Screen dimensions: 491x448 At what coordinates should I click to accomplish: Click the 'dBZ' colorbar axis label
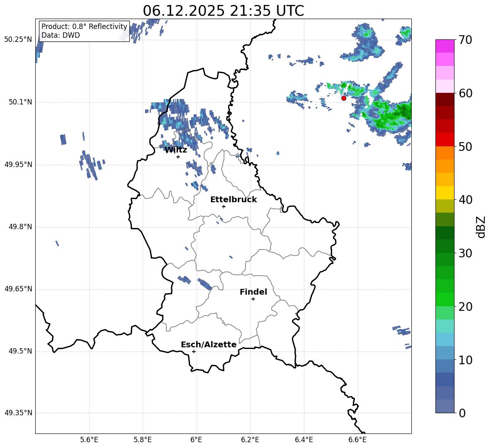[x=481, y=227]
